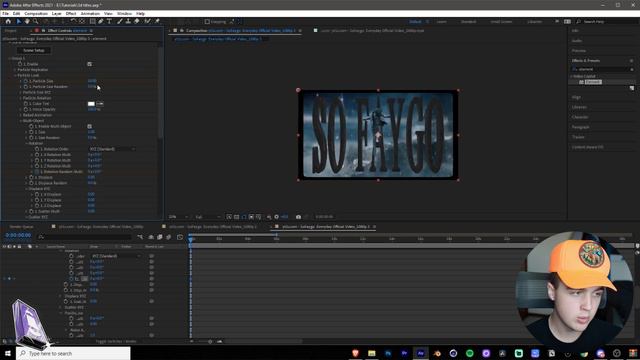Click the Particle Size stopwatch
The height and width of the screenshot is (360, 640).
coord(25,81)
